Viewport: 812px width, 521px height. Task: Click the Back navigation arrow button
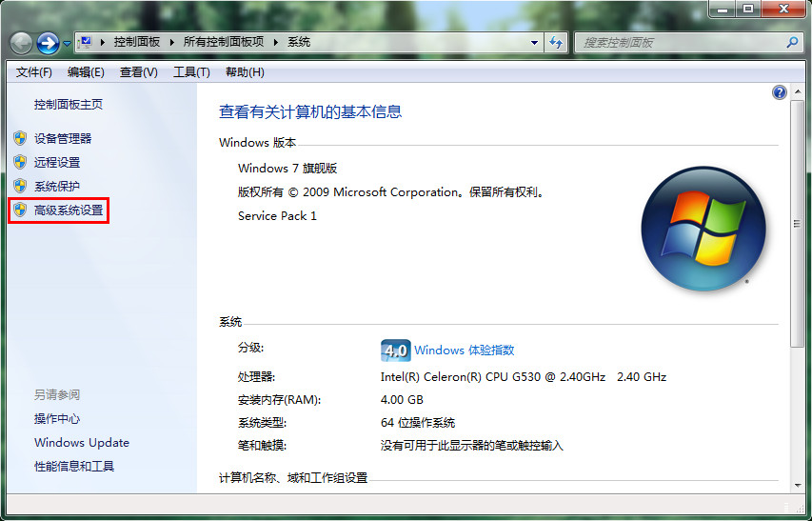[21, 43]
